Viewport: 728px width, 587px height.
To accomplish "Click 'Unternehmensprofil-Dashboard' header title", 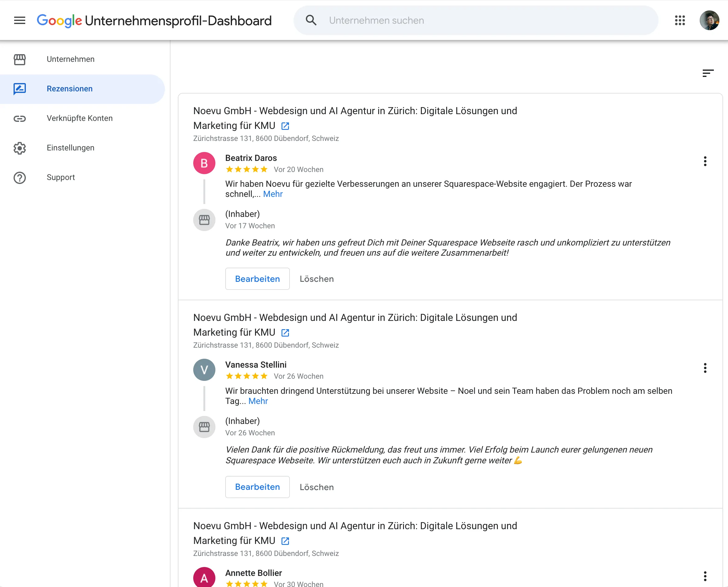I will tap(178, 21).
